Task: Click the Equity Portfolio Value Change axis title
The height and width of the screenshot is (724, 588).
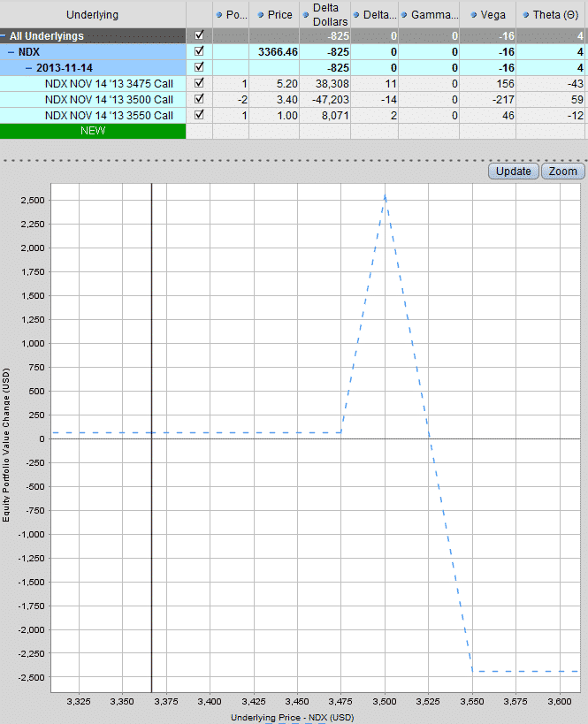Action: (x=6, y=445)
